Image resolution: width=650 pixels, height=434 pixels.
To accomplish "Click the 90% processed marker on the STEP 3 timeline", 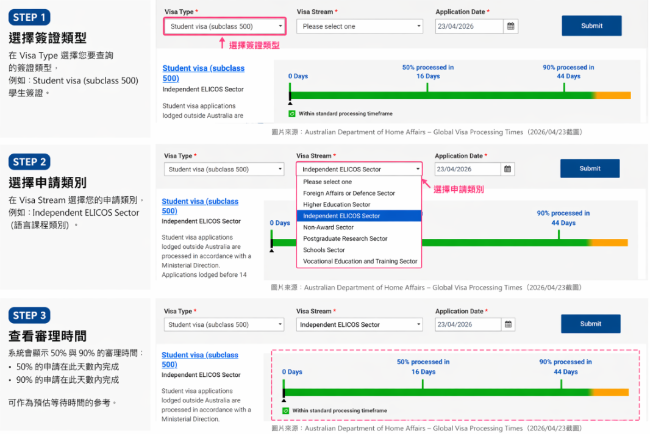I will pos(561,384).
